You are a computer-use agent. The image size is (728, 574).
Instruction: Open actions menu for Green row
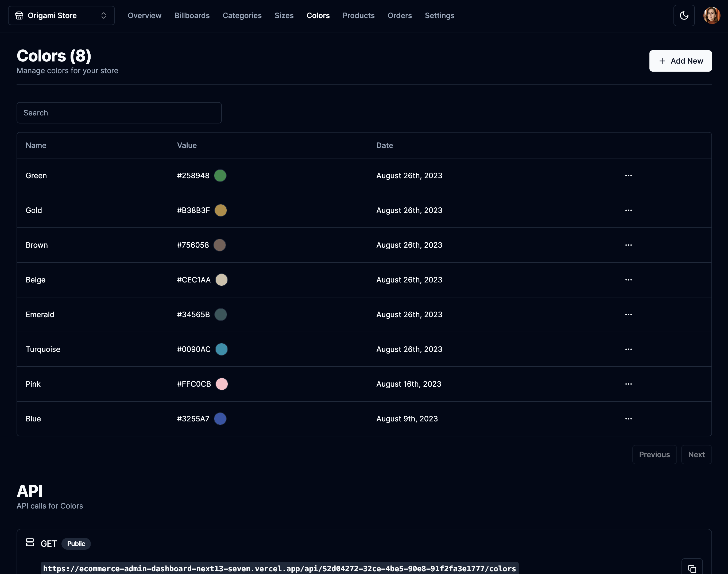pyautogui.click(x=628, y=175)
